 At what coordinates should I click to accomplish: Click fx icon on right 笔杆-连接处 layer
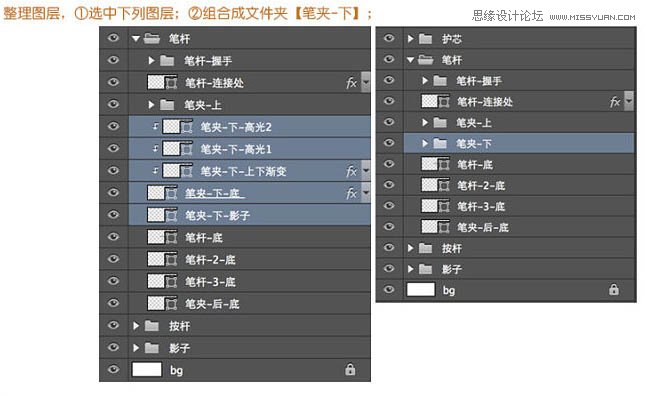(615, 102)
